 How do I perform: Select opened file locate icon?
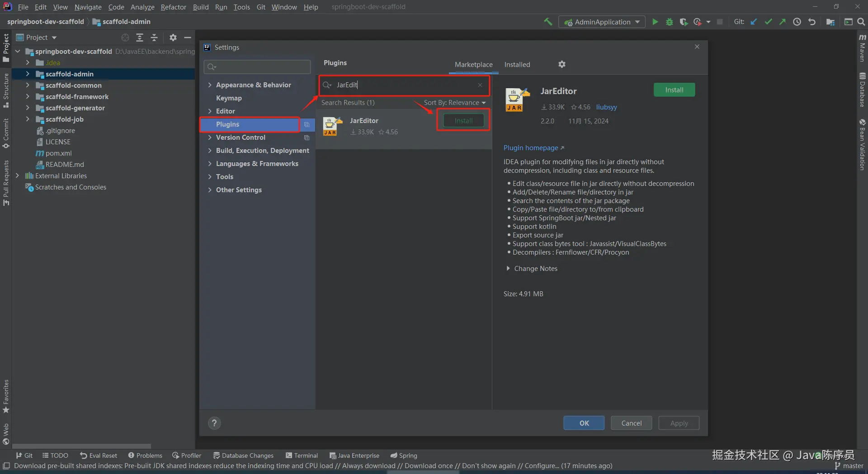(125, 38)
